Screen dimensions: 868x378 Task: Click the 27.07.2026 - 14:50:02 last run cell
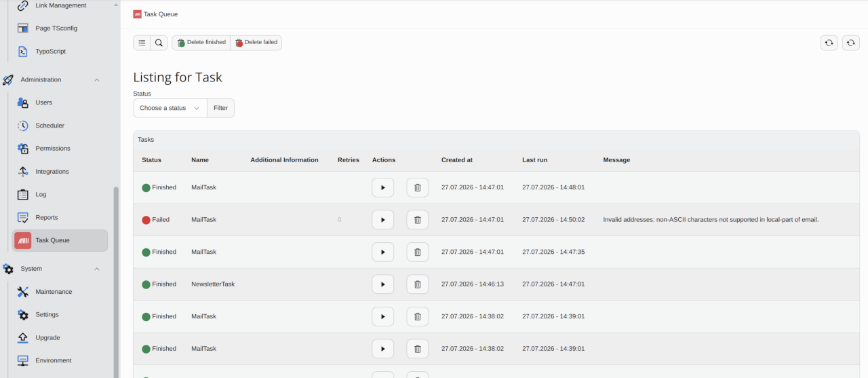pyautogui.click(x=553, y=220)
